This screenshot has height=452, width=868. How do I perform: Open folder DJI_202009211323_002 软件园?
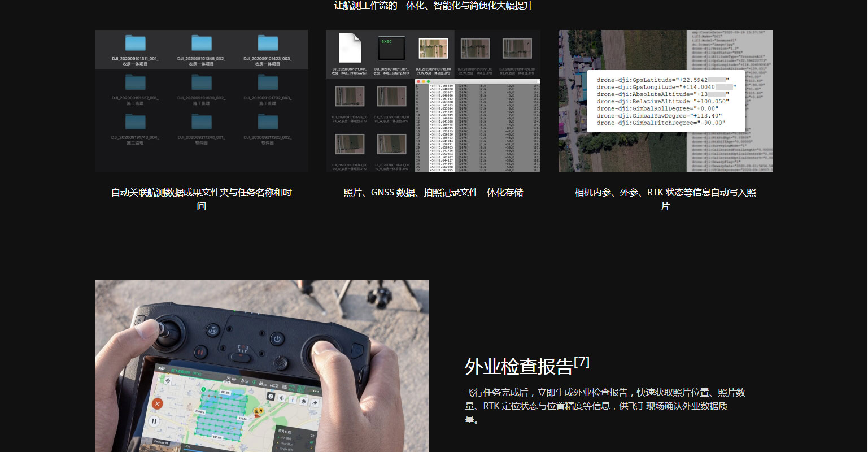(x=268, y=129)
